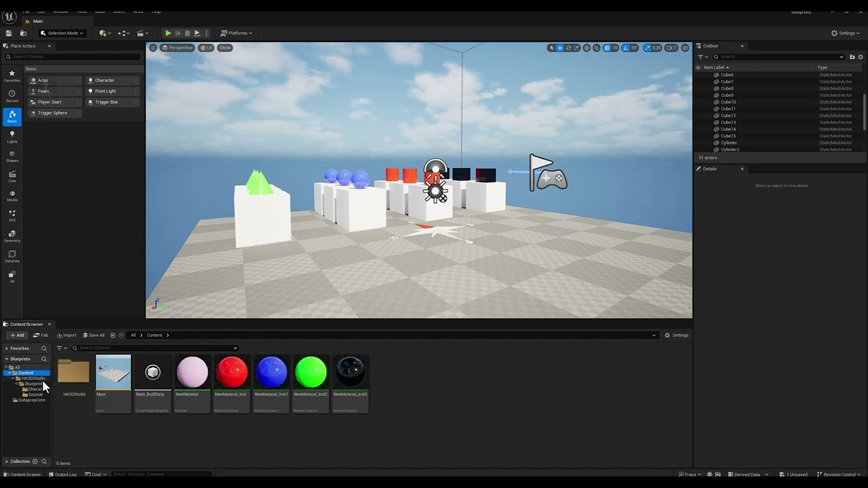Open the surface snapping options icon
Image resolution: width=868 pixels, height=488 pixels.
(x=596, y=48)
